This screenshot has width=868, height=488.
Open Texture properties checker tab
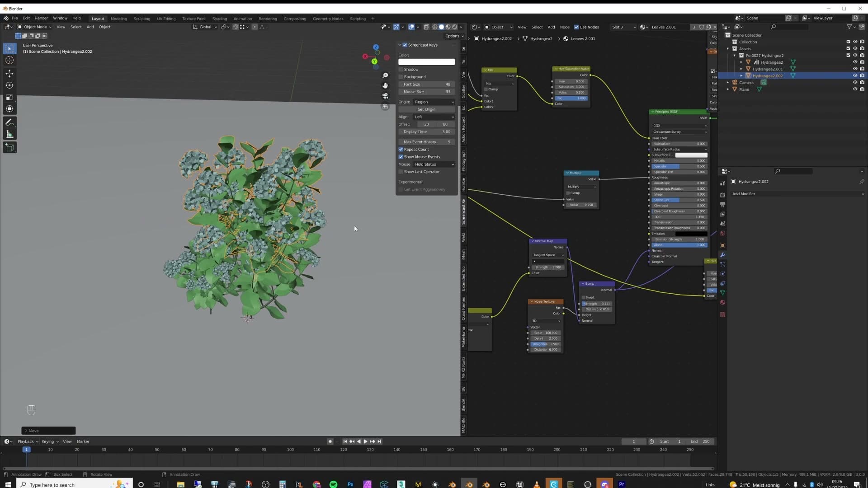click(722, 314)
